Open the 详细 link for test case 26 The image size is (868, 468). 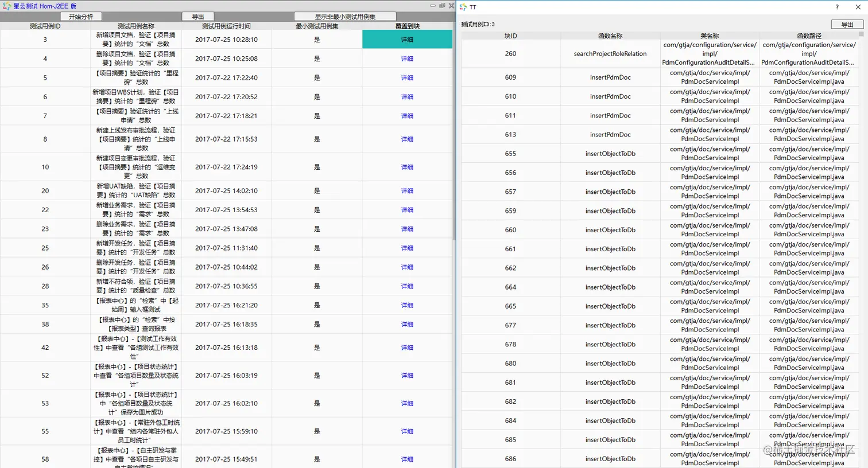pyautogui.click(x=407, y=267)
